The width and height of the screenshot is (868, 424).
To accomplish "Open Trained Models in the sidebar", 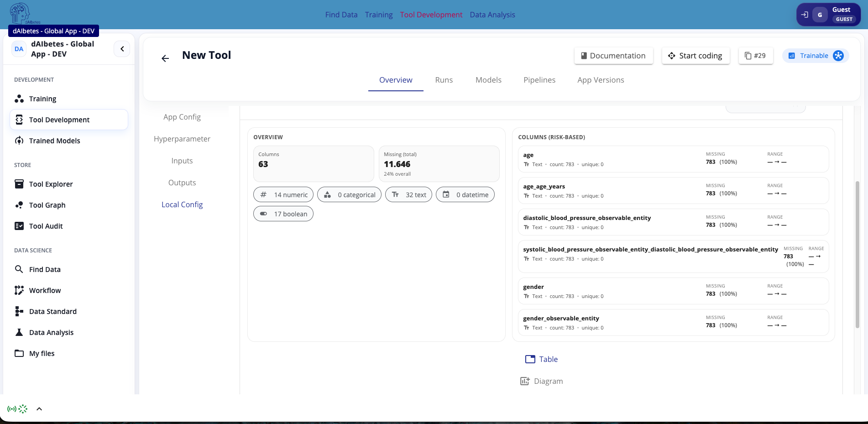I will point(69,141).
